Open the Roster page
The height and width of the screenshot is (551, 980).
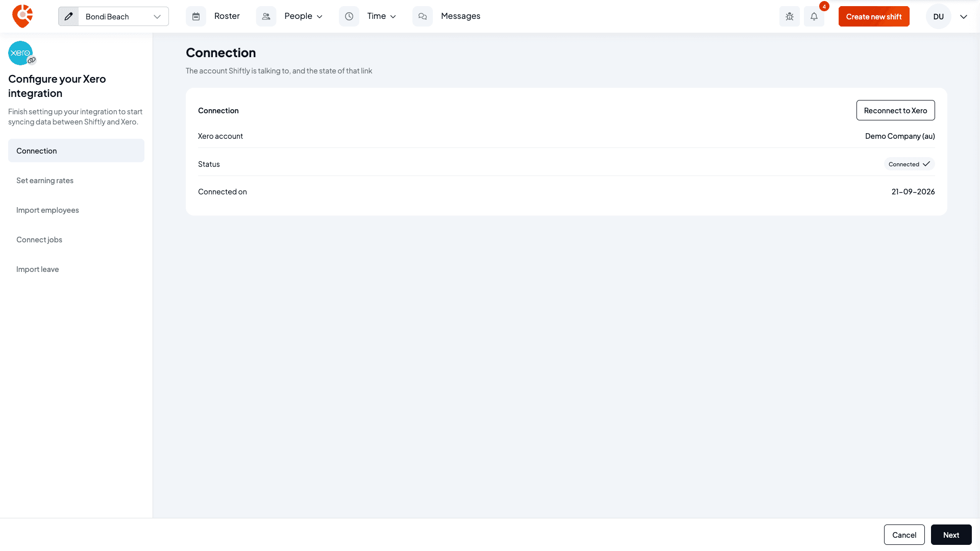point(227,16)
